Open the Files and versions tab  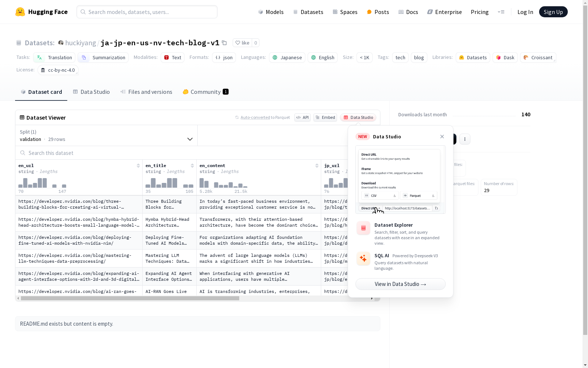146,92
